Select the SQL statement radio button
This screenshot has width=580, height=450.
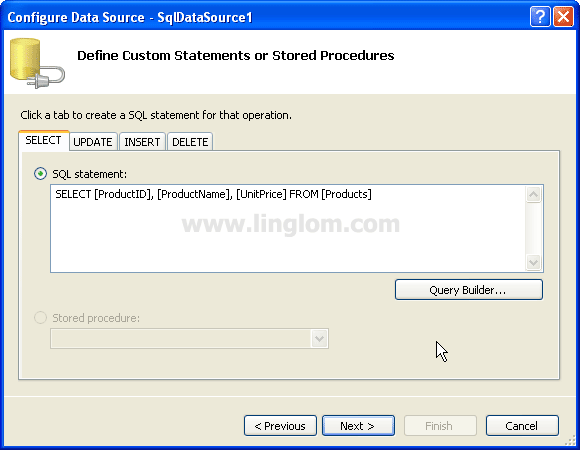pos(40,174)
